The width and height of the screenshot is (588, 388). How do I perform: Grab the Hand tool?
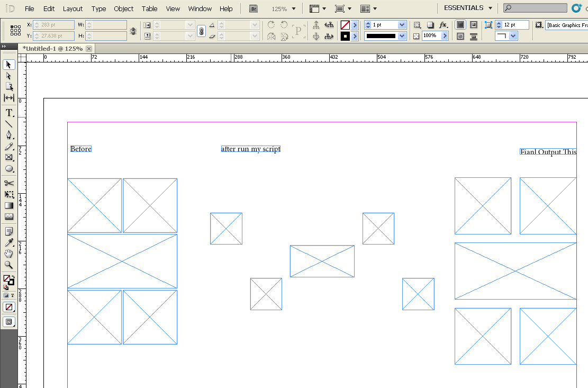8,252
